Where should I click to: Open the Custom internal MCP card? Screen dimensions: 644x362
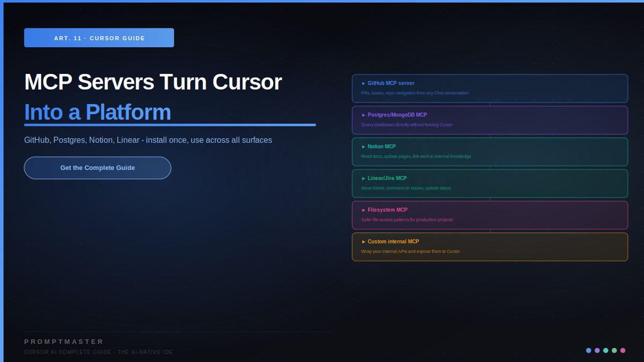[490, 247]
